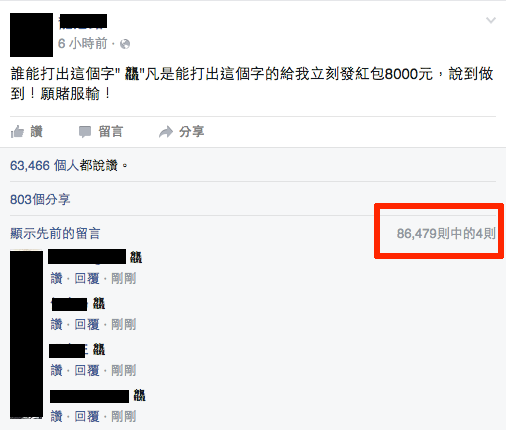Like the fourth comment with 讚
The image size is (506, 430).
[x=57, y=416]
